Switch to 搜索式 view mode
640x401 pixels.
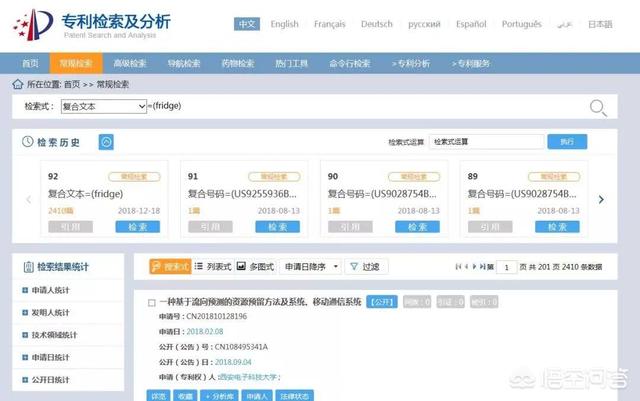click(x=169, y=267)
